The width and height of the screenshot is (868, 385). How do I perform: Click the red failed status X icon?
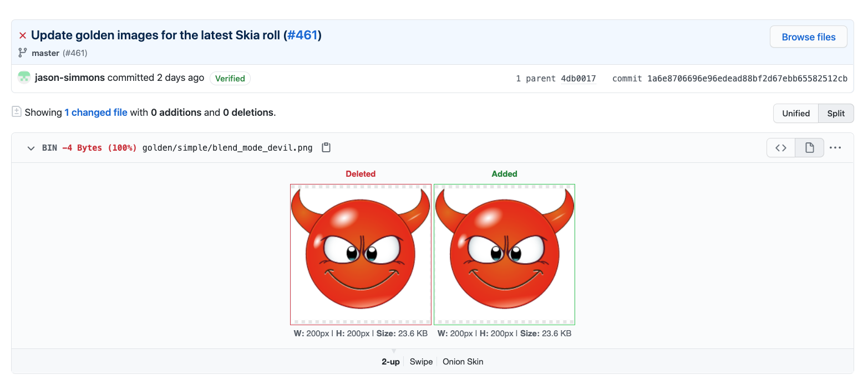[23, 35]
